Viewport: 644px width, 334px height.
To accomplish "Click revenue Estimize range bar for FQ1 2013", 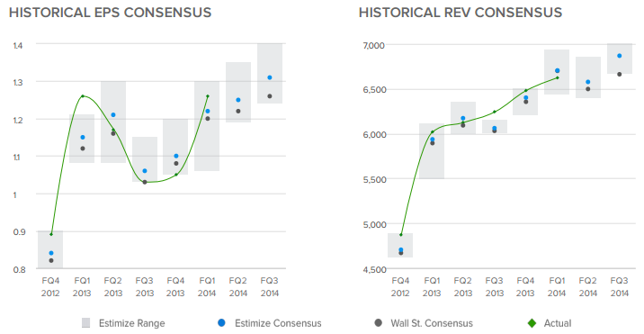I will (432, 151).
